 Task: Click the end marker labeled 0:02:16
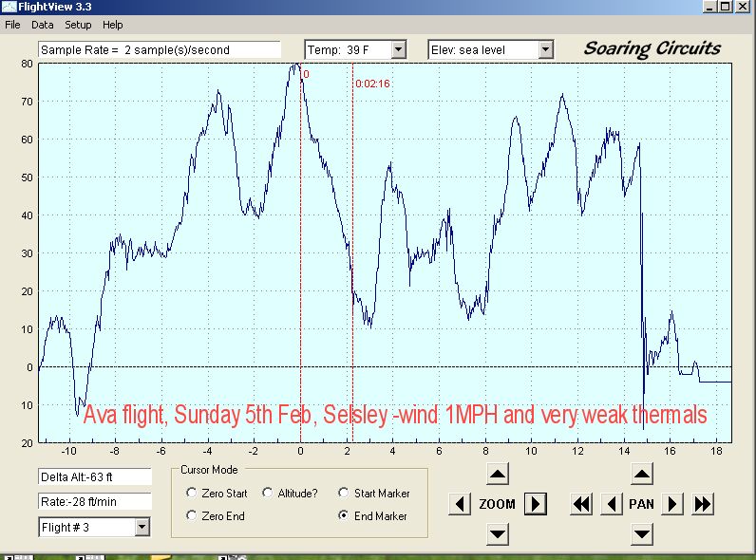point(372,84)
